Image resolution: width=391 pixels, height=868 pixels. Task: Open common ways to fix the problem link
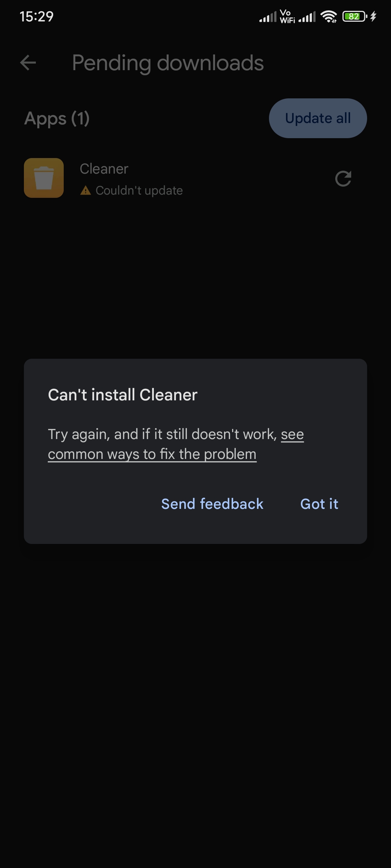coord(152,454)
